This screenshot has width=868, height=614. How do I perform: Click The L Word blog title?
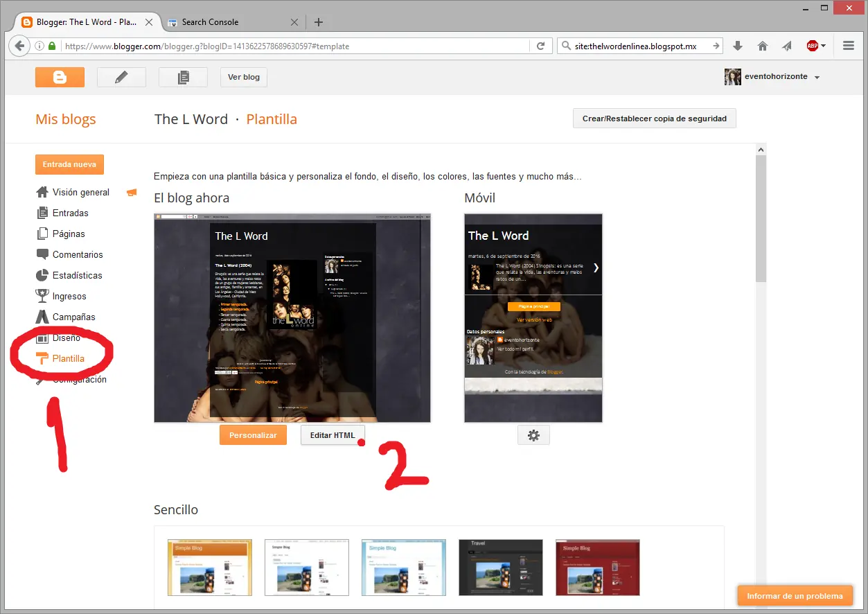pos(191,119)
